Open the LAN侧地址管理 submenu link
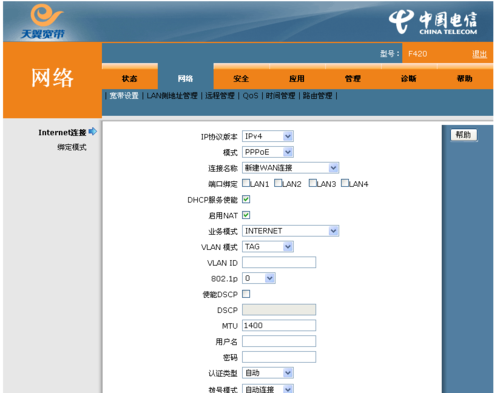 (x=172, y=96)
